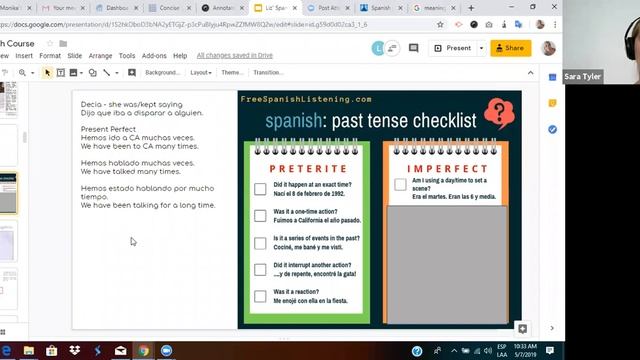Open the Format menu
This screenshot has height=360, width=640.
[x=50, y=56]
